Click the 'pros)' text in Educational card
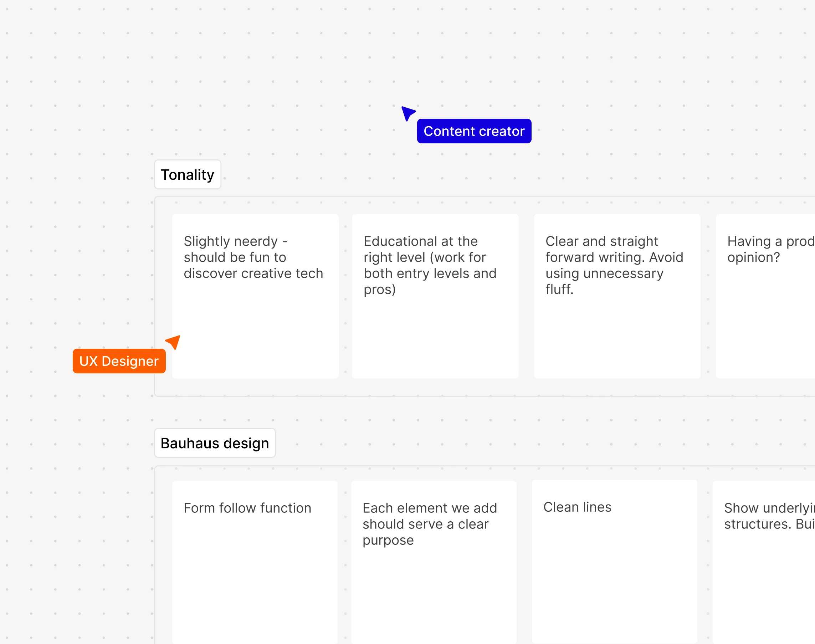 (380, 290)
